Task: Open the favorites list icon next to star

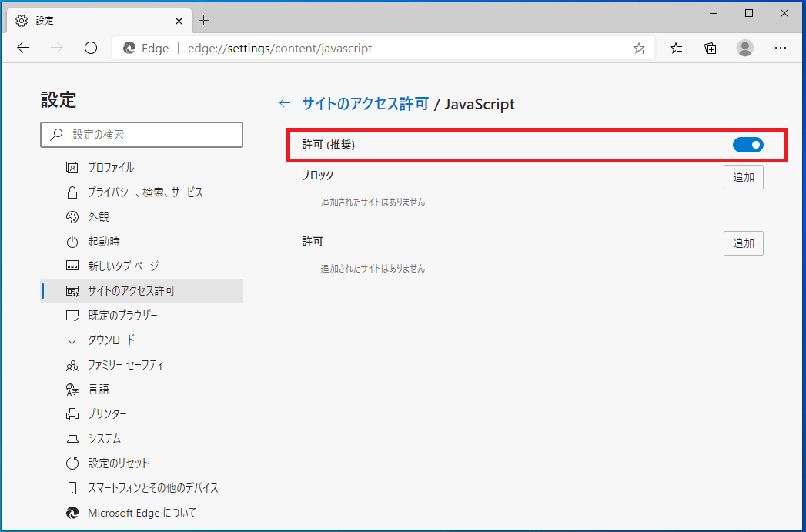Action: click(x=675, y=48)
